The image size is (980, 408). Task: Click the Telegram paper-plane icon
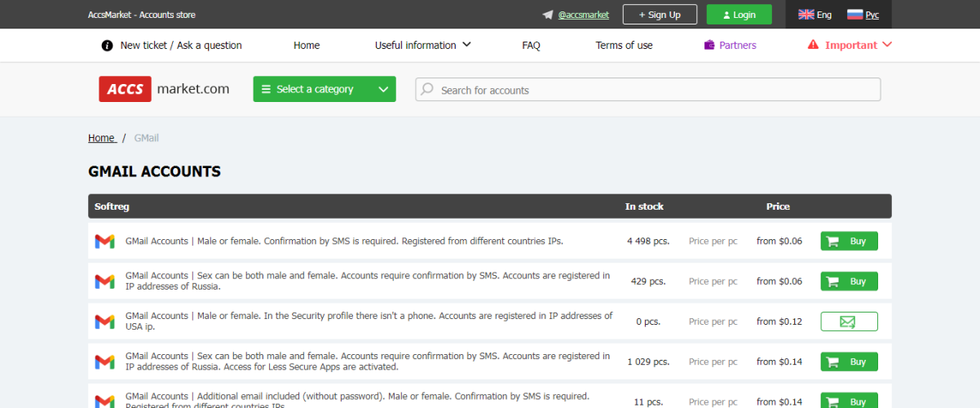coord(548,15)
